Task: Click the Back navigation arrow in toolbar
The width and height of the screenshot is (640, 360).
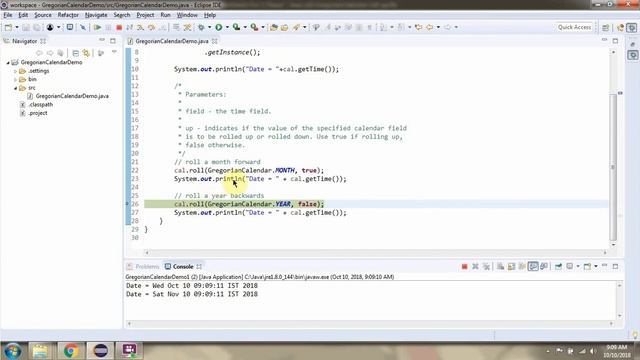Action: (430, 27)
